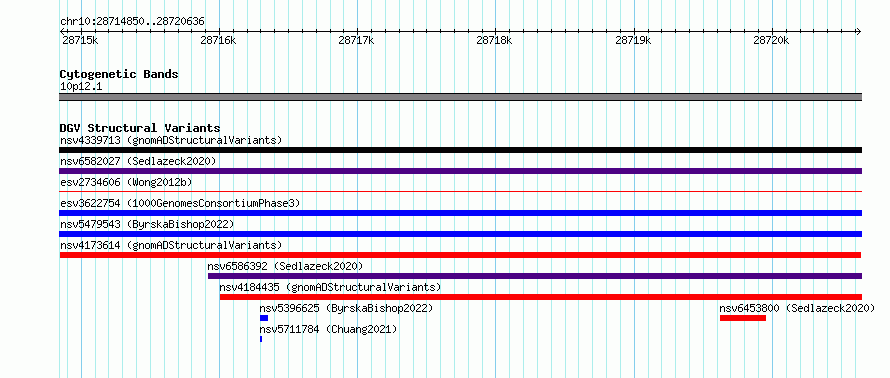This screenshot has width=890, height=378.
Task: Select the red nsv4184435 variant bar
Action: coord(541,297)
